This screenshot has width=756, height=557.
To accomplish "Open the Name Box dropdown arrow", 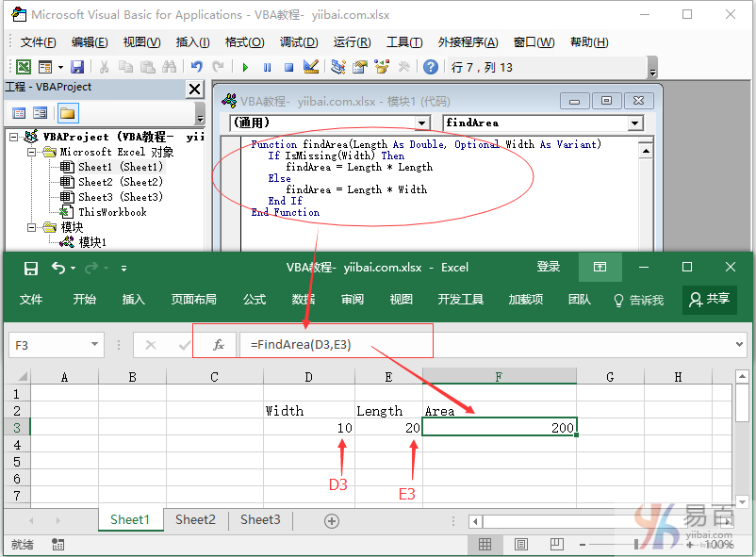I will (x=94, y=344).
